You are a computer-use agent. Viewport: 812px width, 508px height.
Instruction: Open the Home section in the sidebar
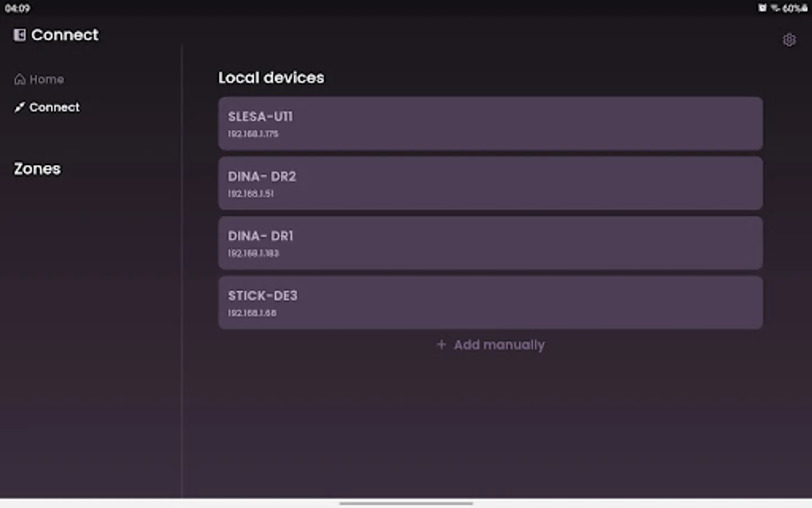46,79
